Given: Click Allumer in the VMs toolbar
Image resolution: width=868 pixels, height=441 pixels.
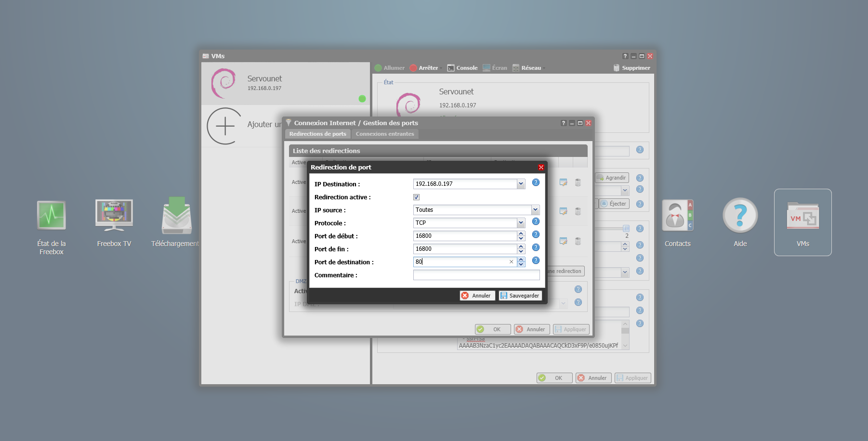Looking at the screenshot, I should point(390,68).
